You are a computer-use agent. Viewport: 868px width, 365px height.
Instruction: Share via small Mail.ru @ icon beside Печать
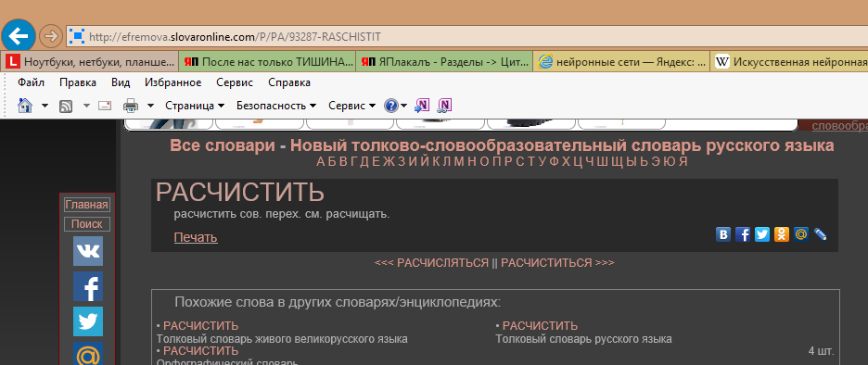[x=800, y=234]
